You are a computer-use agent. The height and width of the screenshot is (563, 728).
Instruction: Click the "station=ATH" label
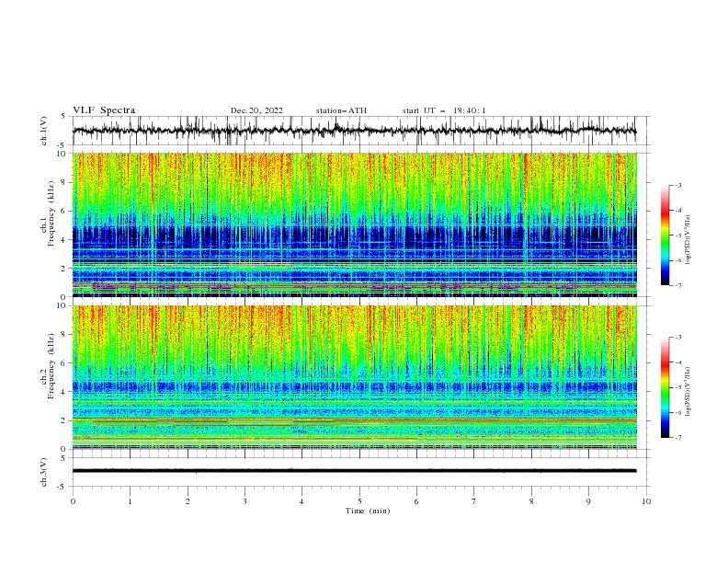click(x=341, y=110)
